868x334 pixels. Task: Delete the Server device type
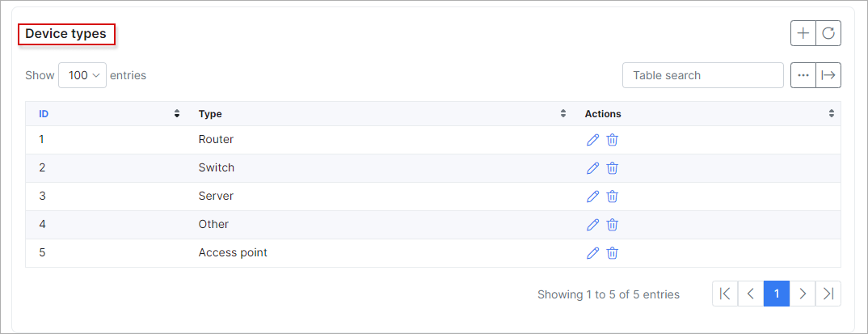pos(613,196)
